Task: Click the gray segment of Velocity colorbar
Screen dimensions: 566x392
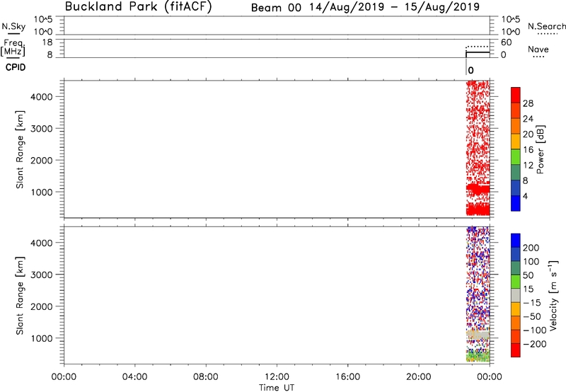Action: click(516, 295)
